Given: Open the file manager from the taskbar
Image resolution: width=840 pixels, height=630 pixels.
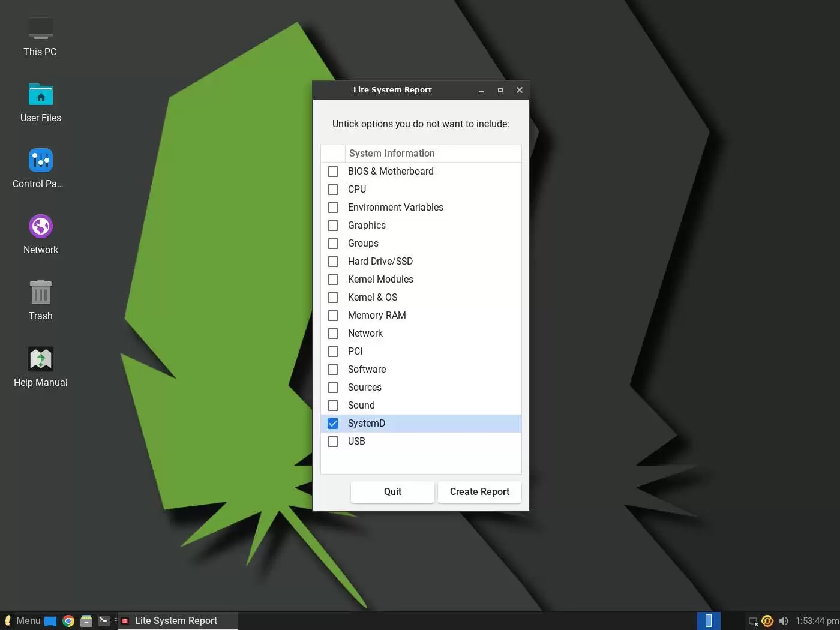Looking at the screenshot, I should pyautogui.click(x=86, y=620).
